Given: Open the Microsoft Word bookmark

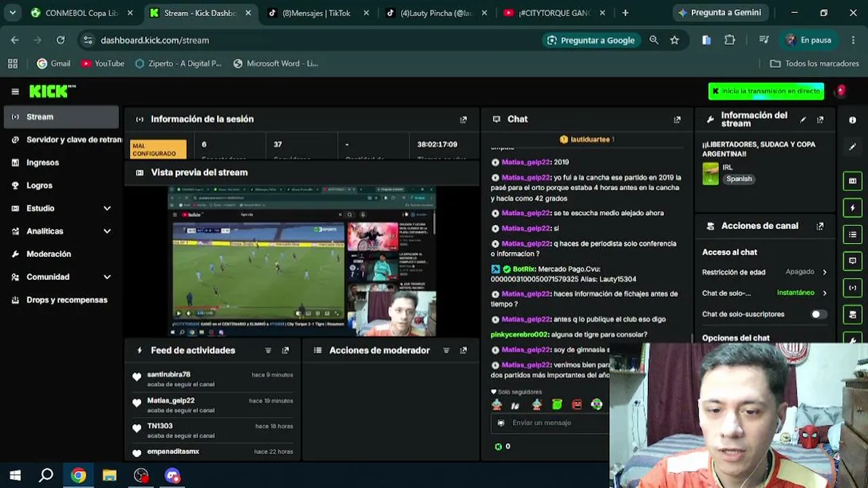Looking at the screenshot, I should coord(275,64).
